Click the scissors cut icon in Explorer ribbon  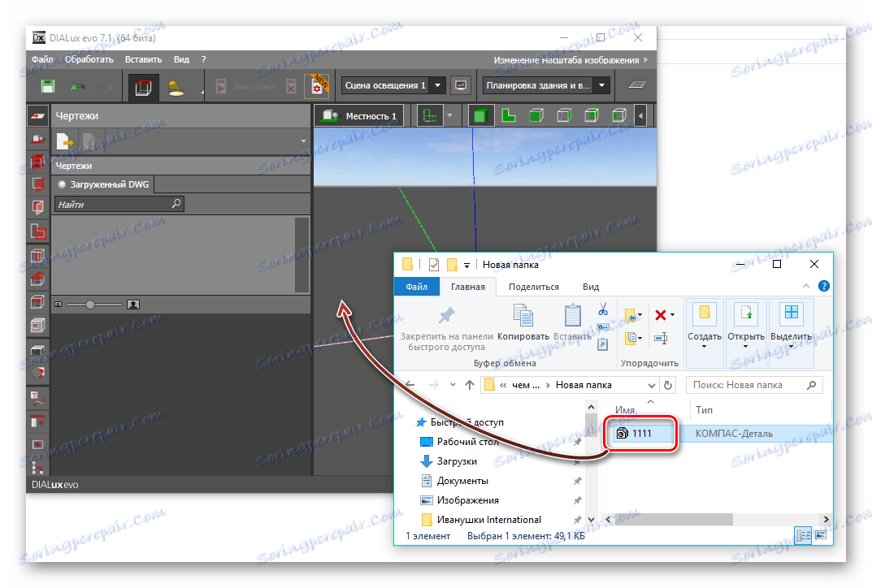point(603,309)
